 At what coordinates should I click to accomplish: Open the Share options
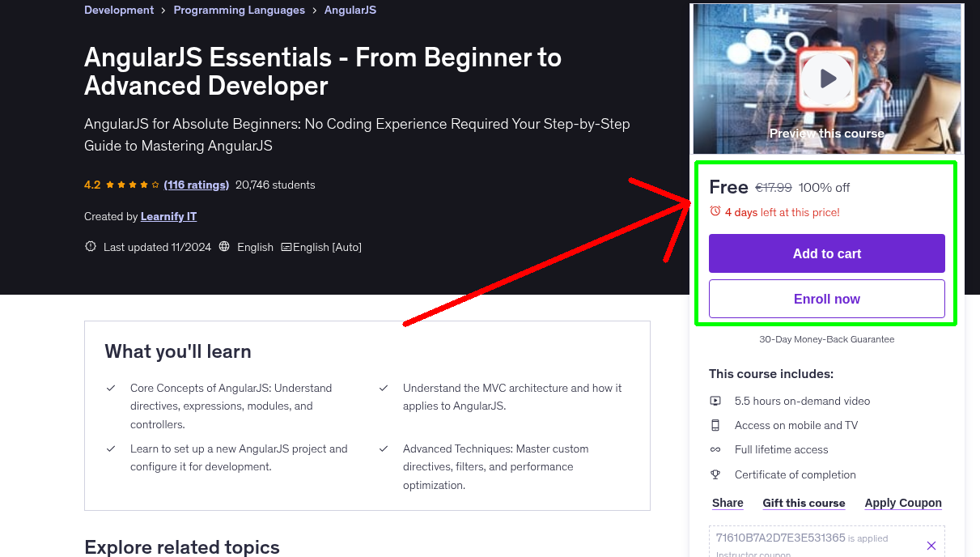point(727,503)
